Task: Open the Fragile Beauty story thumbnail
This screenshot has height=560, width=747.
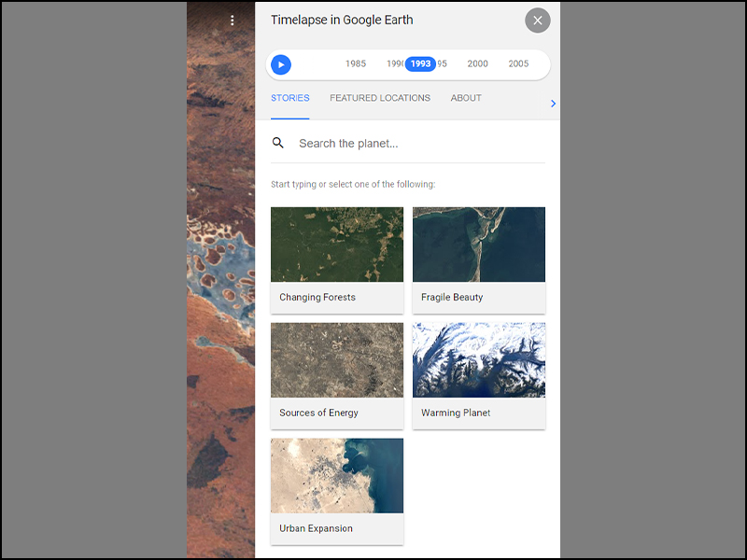Action: [479, 245]
